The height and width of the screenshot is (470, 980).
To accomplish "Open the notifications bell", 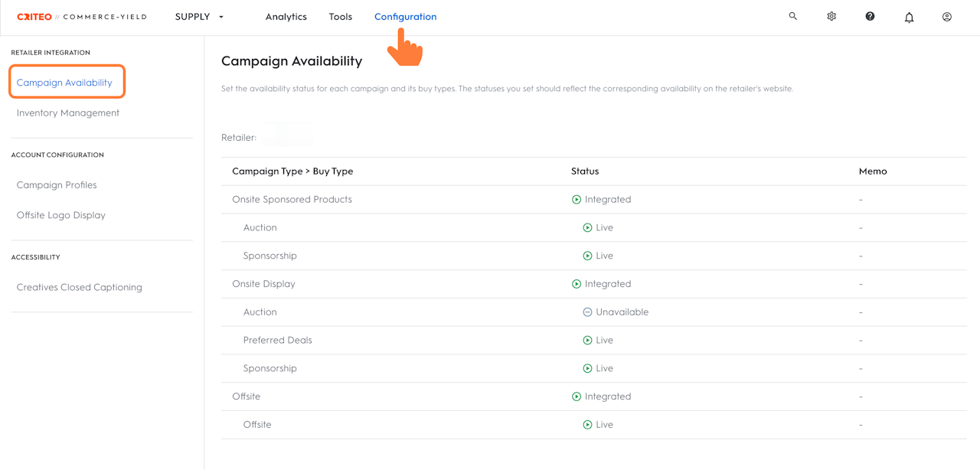I will (x=909, y=17).
